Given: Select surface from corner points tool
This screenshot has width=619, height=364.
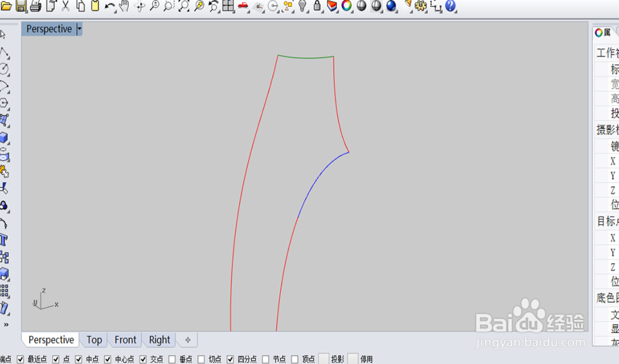Looking at the screenshot, I should coord(4,120).
